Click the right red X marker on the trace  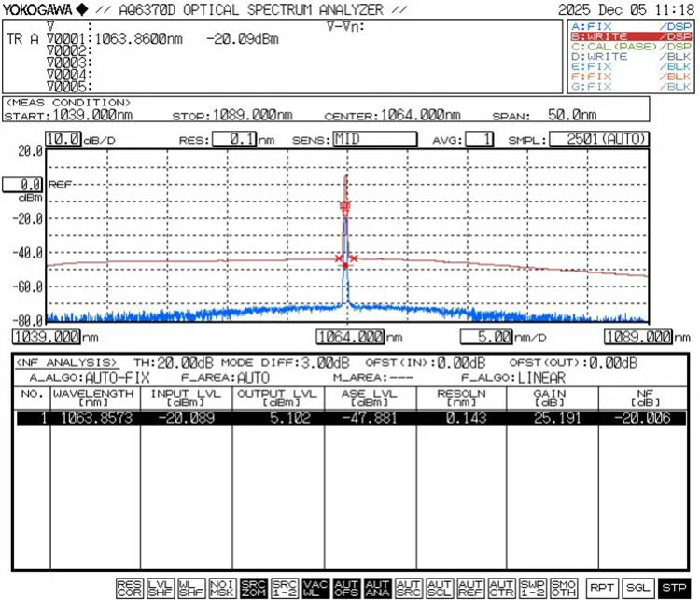coord(354,258)
